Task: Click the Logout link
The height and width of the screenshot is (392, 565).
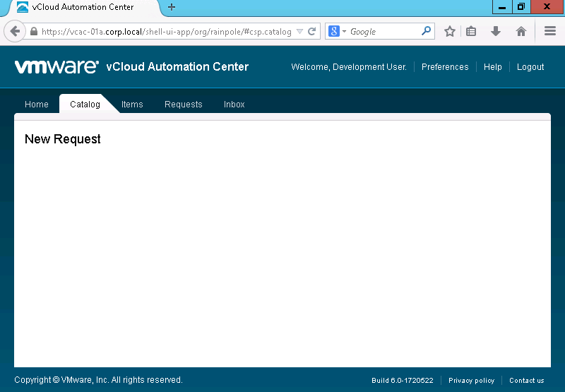Action: (530, 66)
